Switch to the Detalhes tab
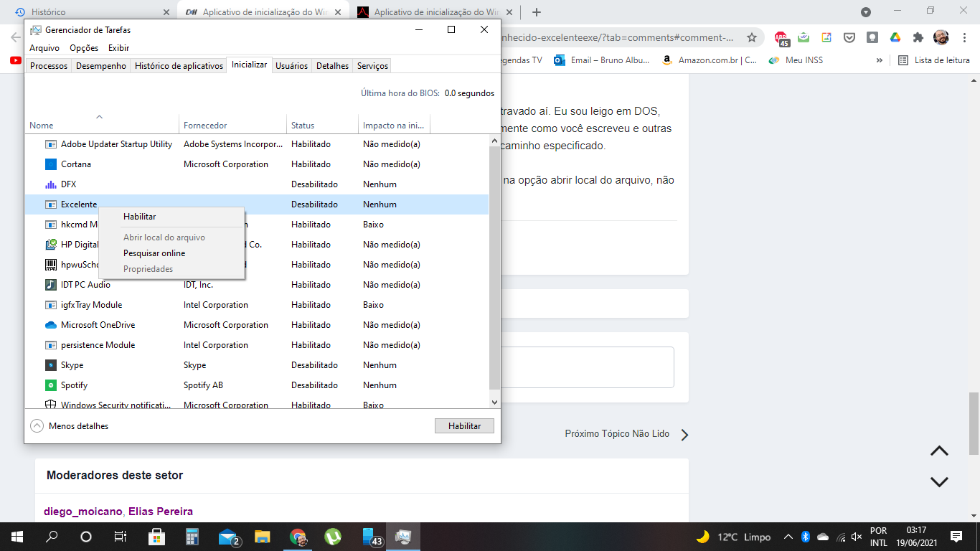The height and width of the screenshot is (551, 980). [x=333, y=66]
